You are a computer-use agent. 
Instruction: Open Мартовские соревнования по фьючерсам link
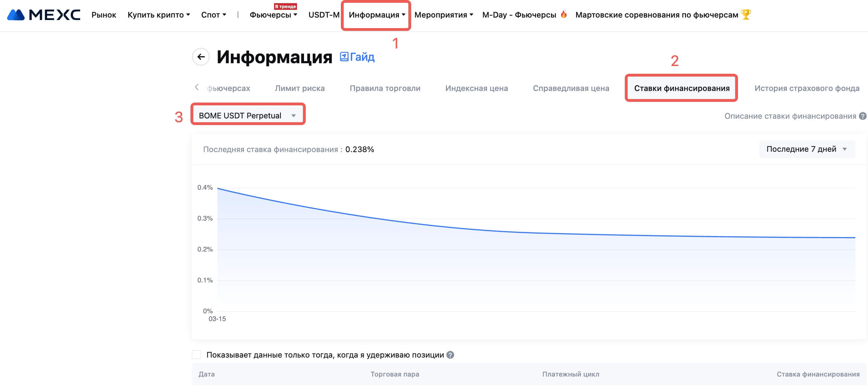pyautogui.click(x=656, y=15)
